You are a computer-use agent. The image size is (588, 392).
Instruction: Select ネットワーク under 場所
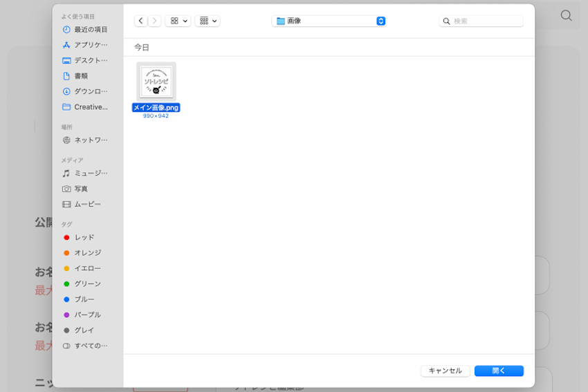pos(85,140)
